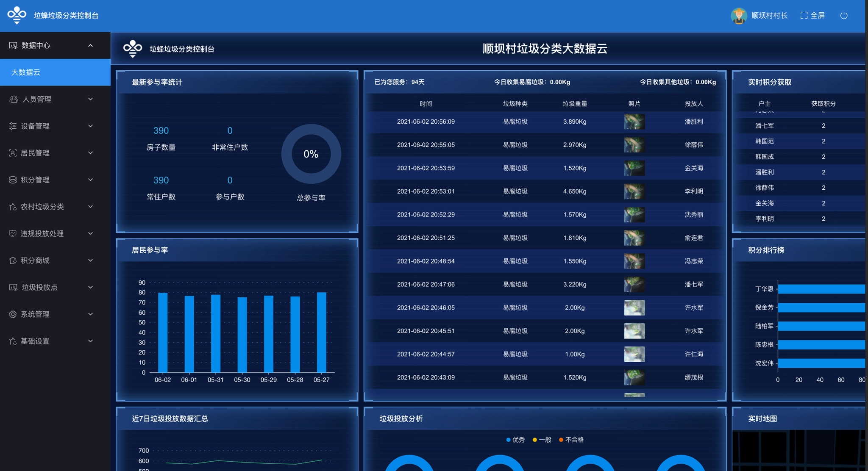This screenshot has height=471, width=868.
Task: Click the power logout icon
Action: (x=844, y=16)
